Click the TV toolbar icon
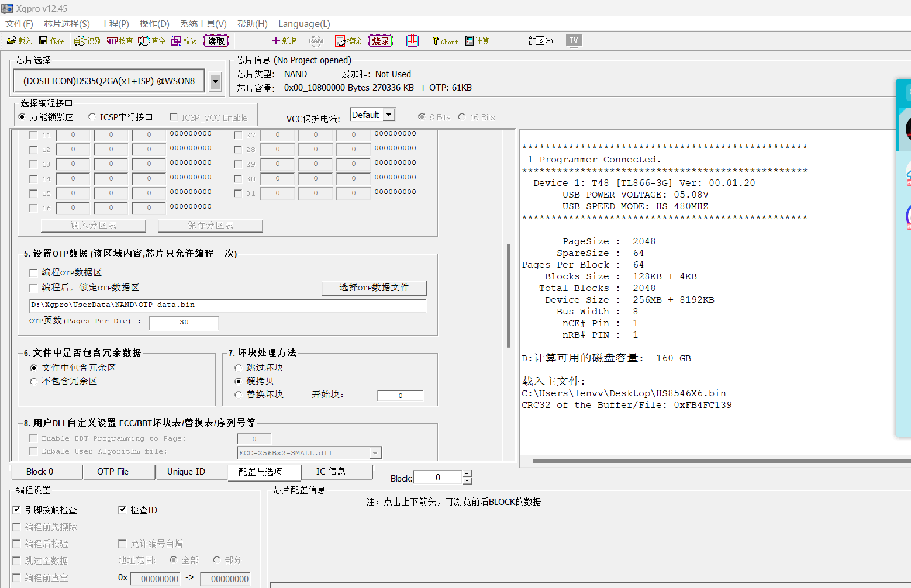The height and width of the screenshot is (588, 911). point(574,40)
